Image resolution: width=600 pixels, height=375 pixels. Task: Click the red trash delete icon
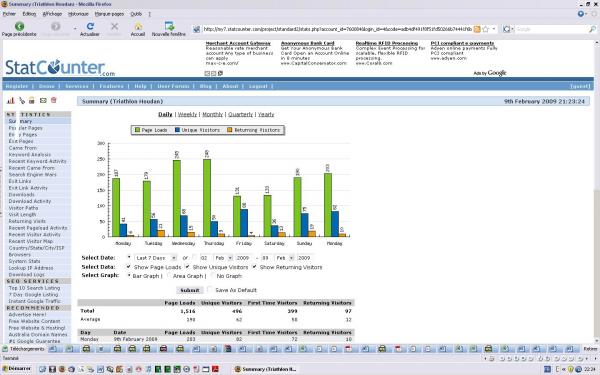[x=54, y=100]
